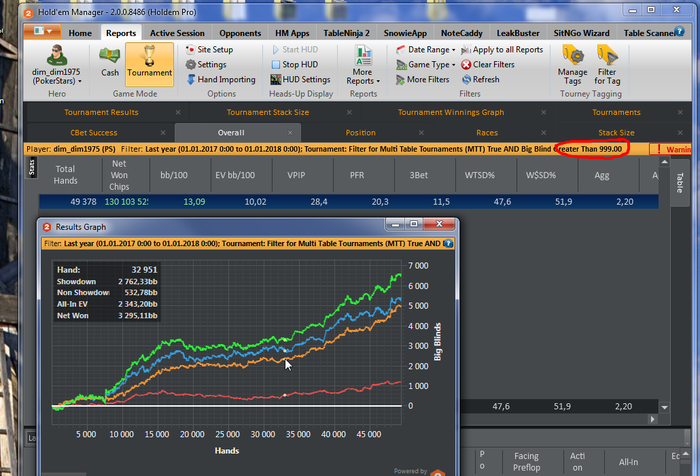
Task: Expand More Reports dropdown
Action: (363, 65)
